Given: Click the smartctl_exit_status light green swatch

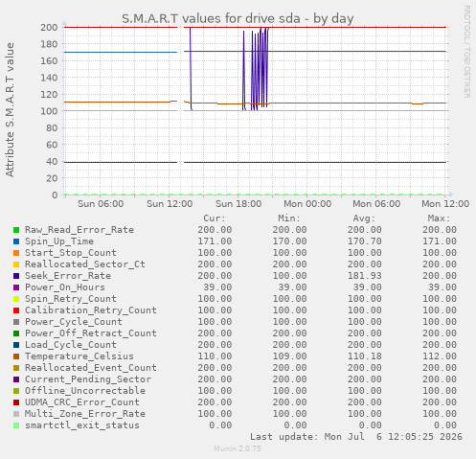Looking at the screenshot, I should [16, 425].
